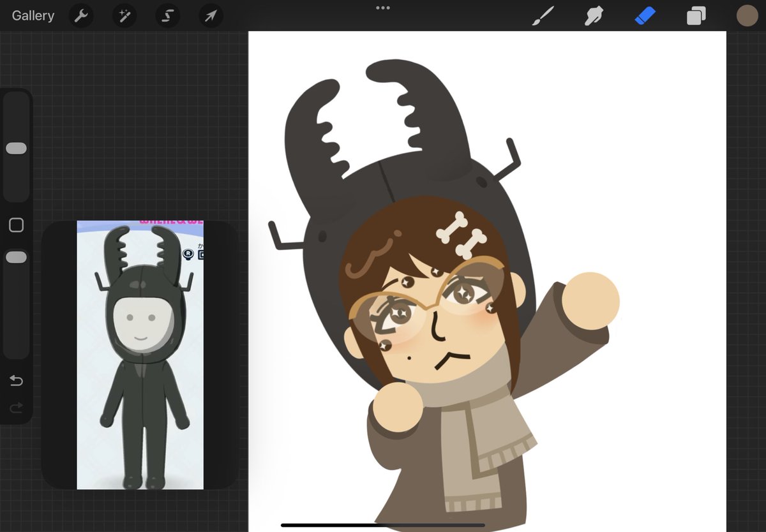Screen dimensions: 766x532
Task: Open the Layers panel
Action: [696, 16]
